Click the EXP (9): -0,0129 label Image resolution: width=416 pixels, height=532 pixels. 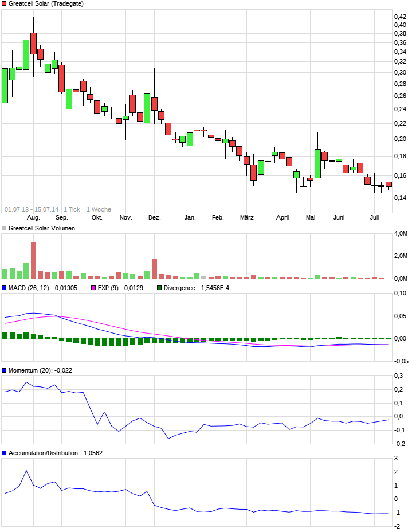pos(120,288)
